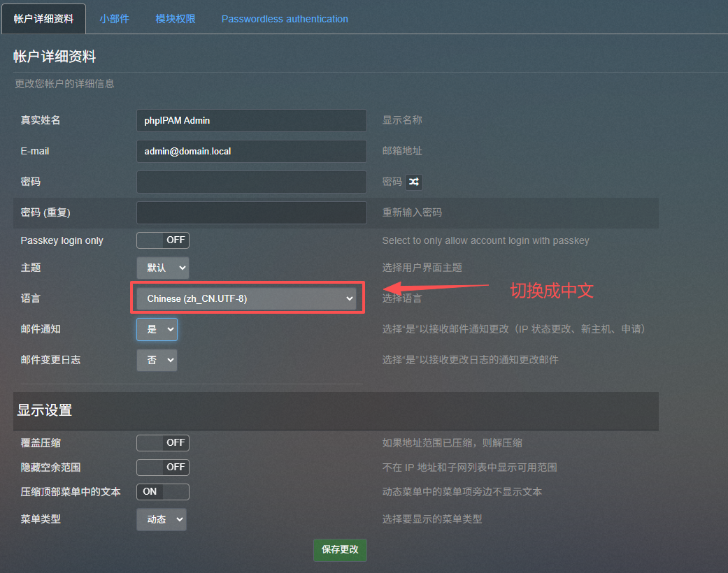Switch to the 小部件 tab

tap(115, 19)
